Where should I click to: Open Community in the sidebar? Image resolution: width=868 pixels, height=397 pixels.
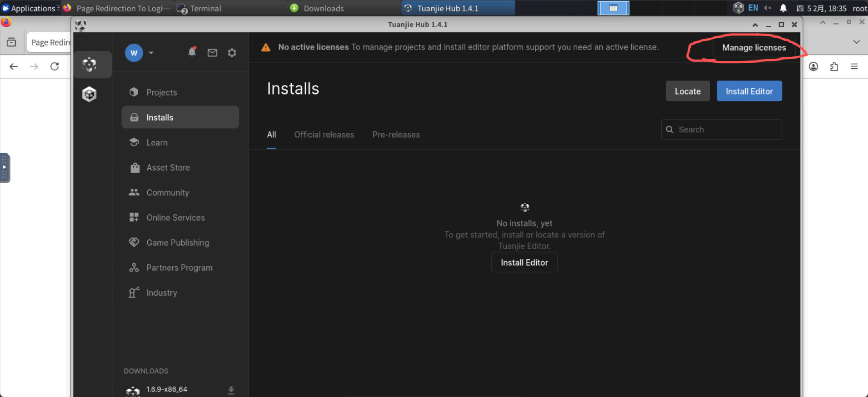click(x=180, y=192)
